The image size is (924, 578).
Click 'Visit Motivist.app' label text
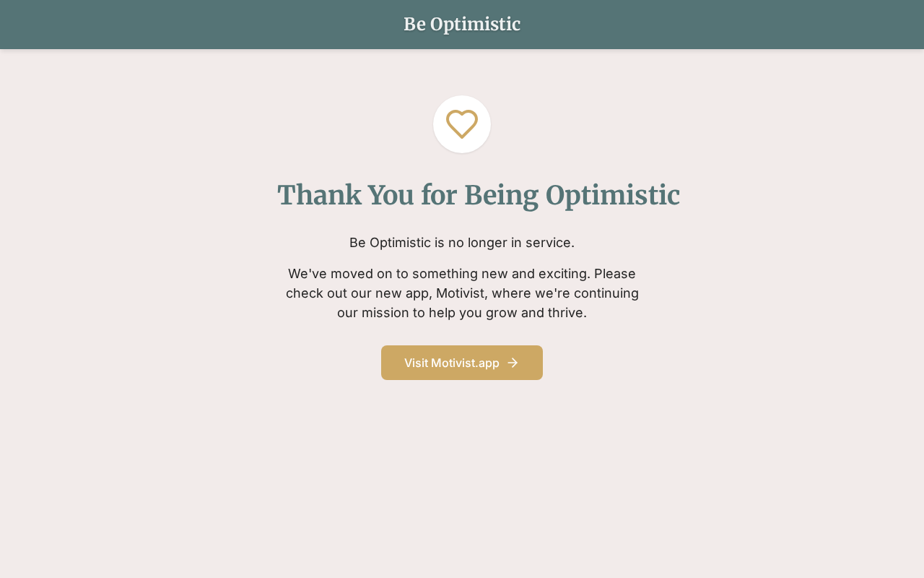pos(451,363)
